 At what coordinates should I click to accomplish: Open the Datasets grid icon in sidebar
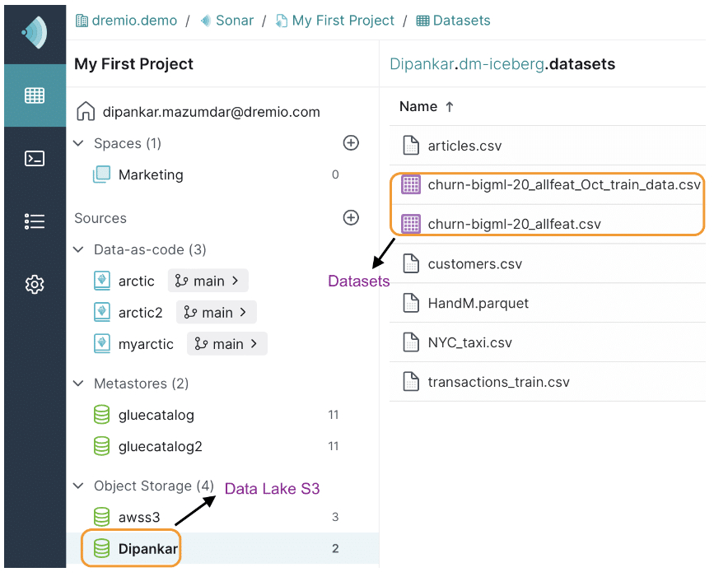coord(35,95)
